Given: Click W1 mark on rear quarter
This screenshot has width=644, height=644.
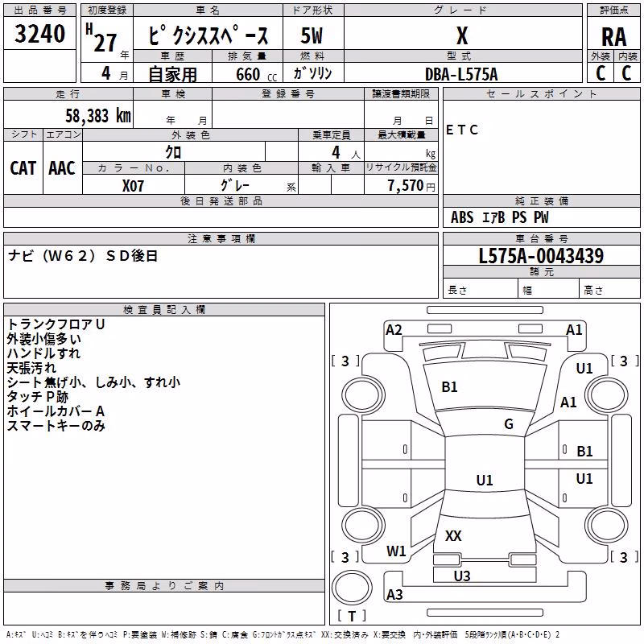Looking at the screenshot, I should click(x=396, y=551).
